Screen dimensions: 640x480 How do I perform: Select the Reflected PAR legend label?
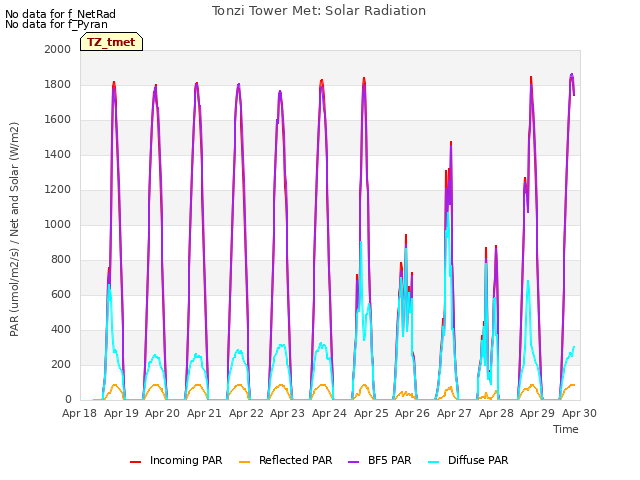296,460
